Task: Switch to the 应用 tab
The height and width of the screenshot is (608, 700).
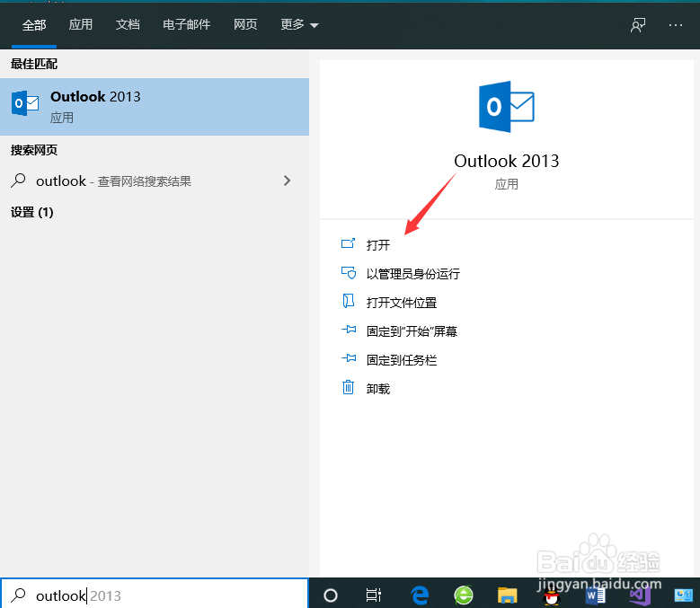Action: pyautogui.click(x=81, y=24)
